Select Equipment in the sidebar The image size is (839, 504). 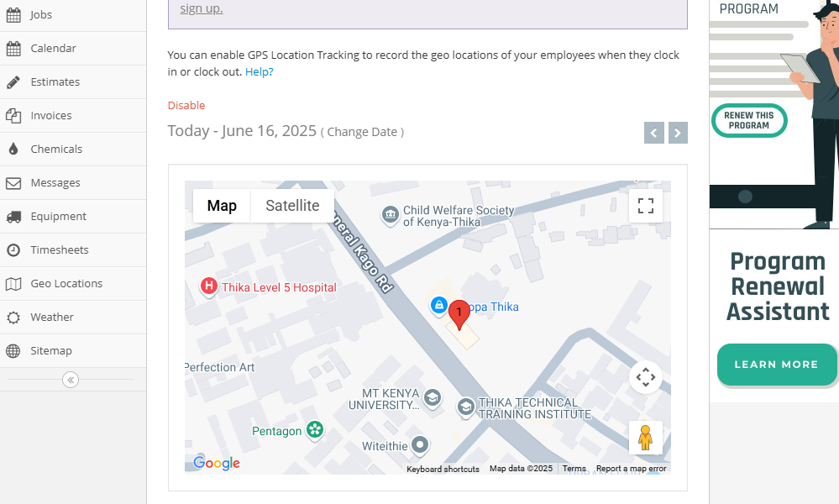coord(73,217)
